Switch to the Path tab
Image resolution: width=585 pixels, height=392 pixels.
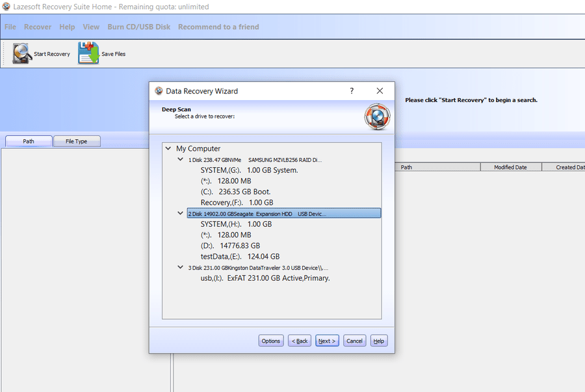tap(29, 141)
